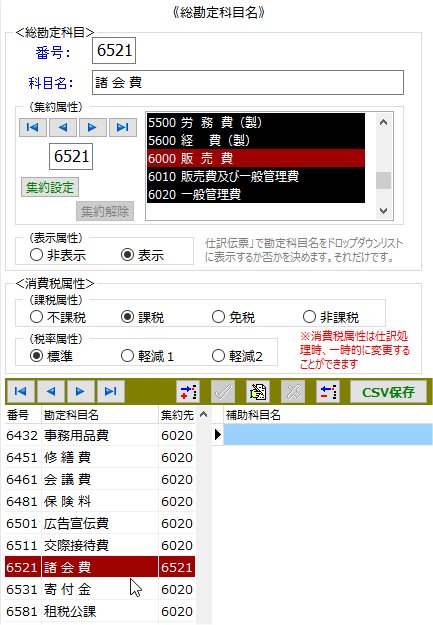Advance to next record in grid navigator

click(x=81, y=391)
